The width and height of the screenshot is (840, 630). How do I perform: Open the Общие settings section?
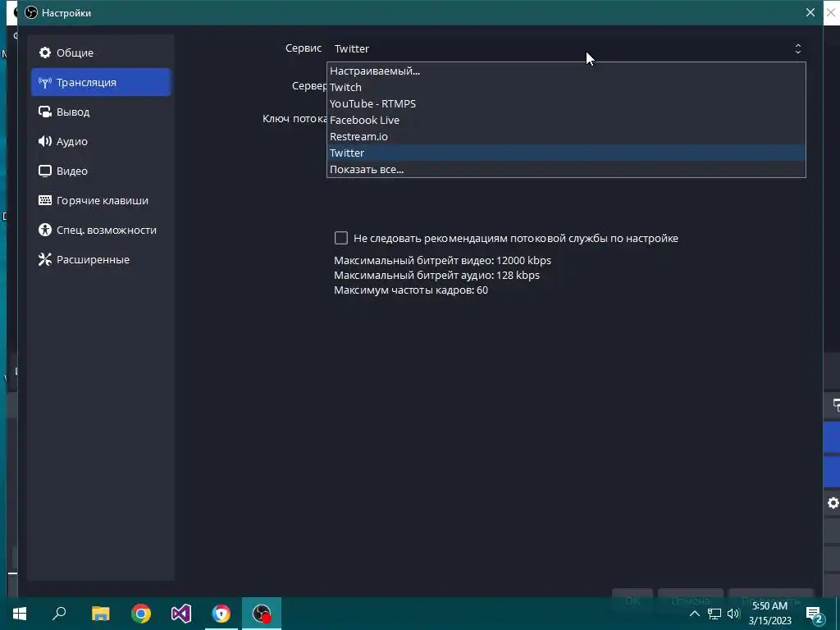click(x=101, y=52)
